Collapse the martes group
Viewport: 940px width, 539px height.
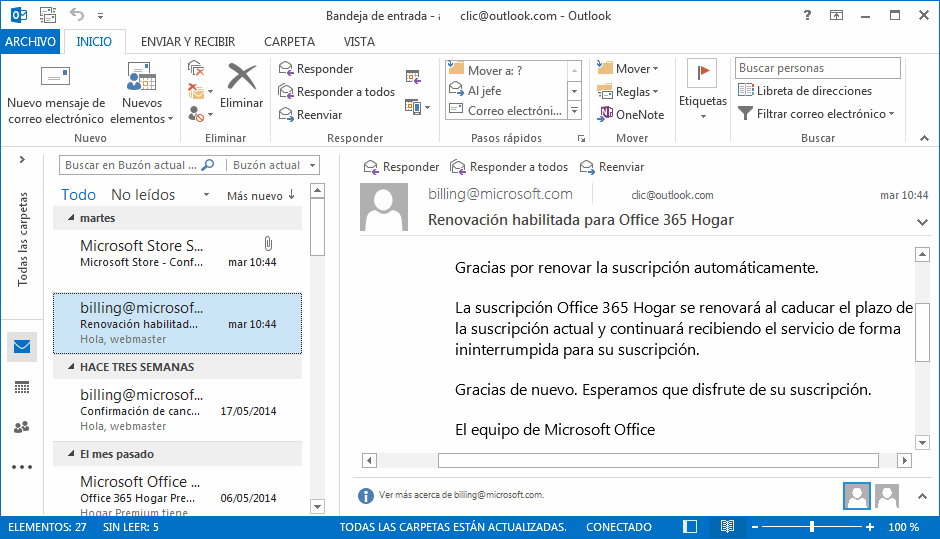(71, 218)
